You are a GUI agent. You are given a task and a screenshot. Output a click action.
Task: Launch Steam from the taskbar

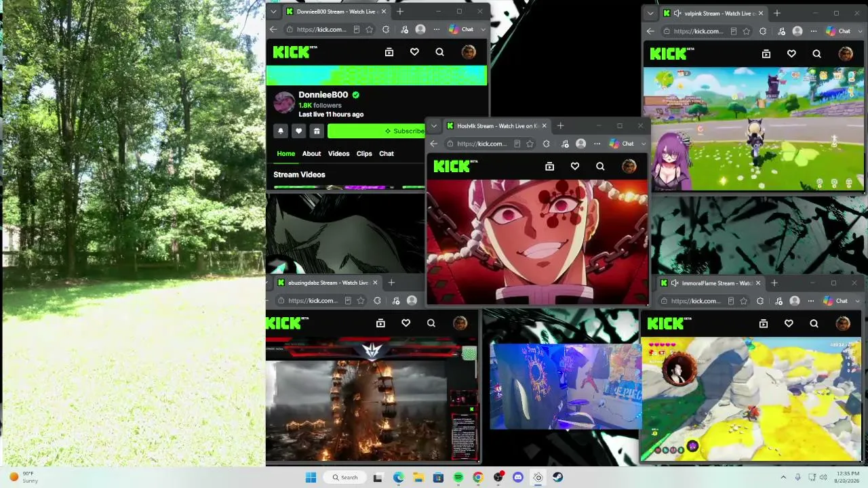(558, 478)
